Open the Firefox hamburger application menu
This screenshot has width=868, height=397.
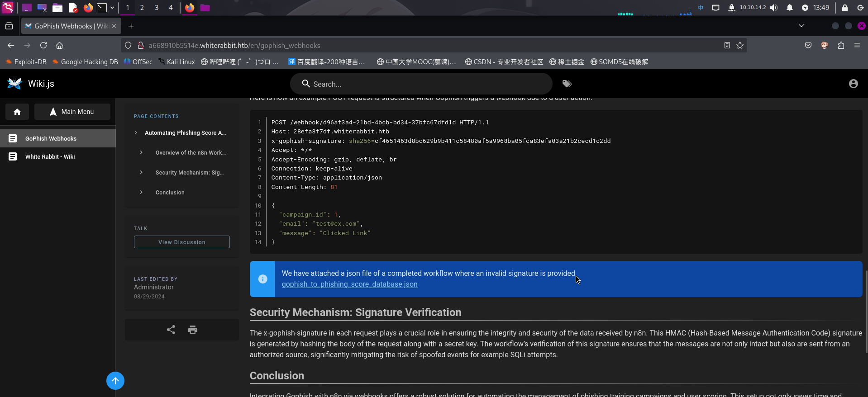tap(857, 45)
